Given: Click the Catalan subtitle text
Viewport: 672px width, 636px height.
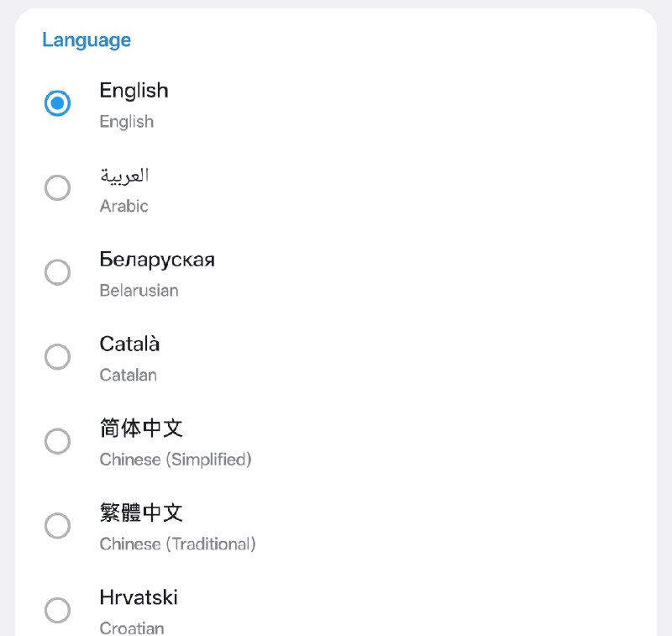Looking at the screenshot, I should pos(128,375).
